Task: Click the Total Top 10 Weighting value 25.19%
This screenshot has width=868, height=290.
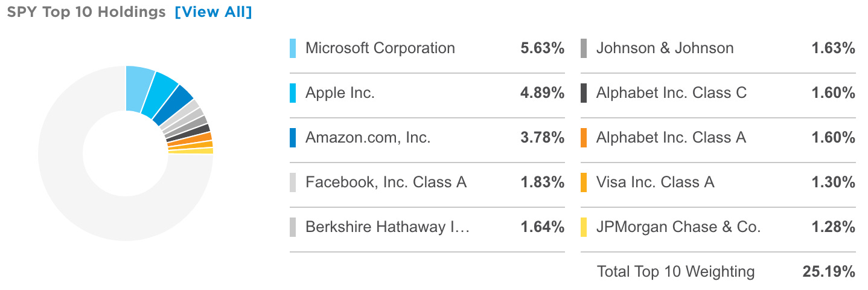Action: point(829,272)
